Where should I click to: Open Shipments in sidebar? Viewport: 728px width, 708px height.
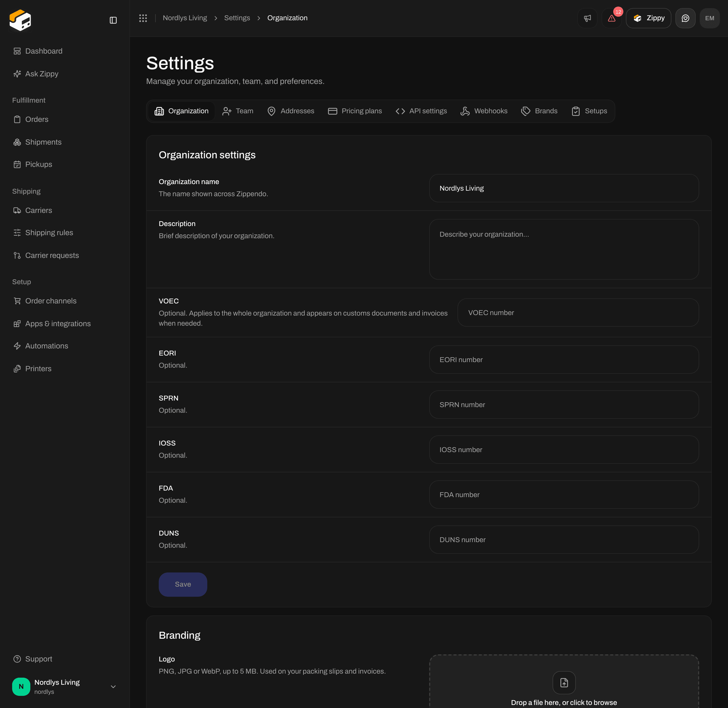point(65,142)
